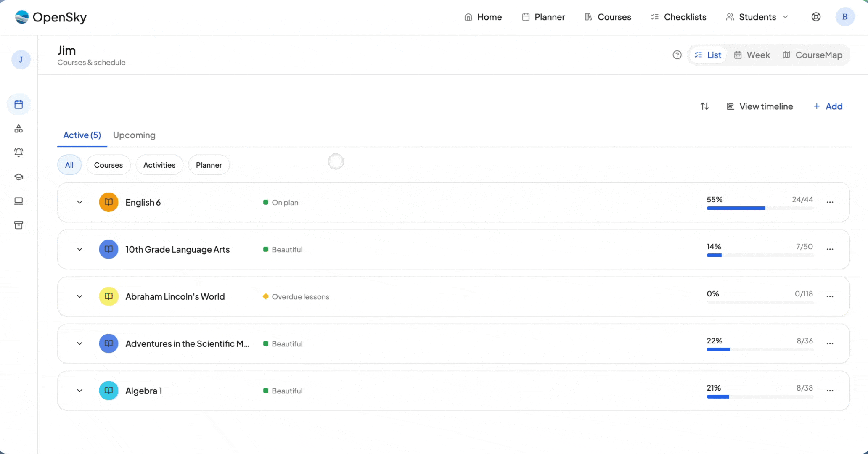Click the 10th Grade Language Arts 14% progress bar
Image resolution: width=868 pixels, height=454 pixels.
760,255
